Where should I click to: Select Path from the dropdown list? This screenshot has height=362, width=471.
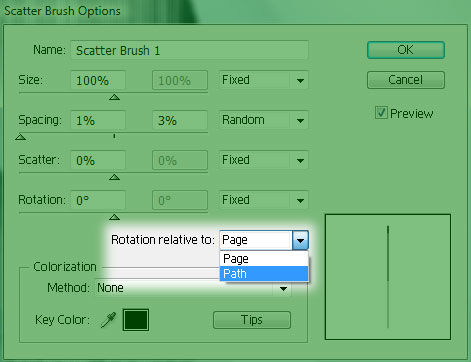[x=264, y=274]
